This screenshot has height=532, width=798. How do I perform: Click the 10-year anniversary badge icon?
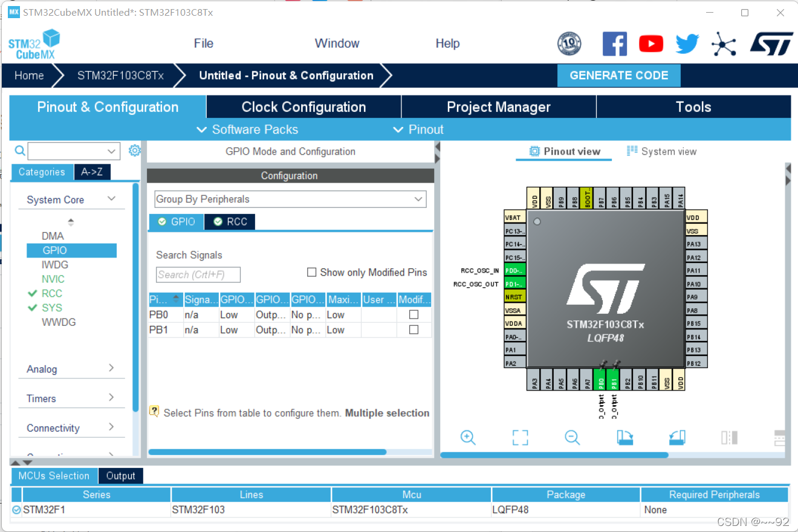(x=569, y=44)
